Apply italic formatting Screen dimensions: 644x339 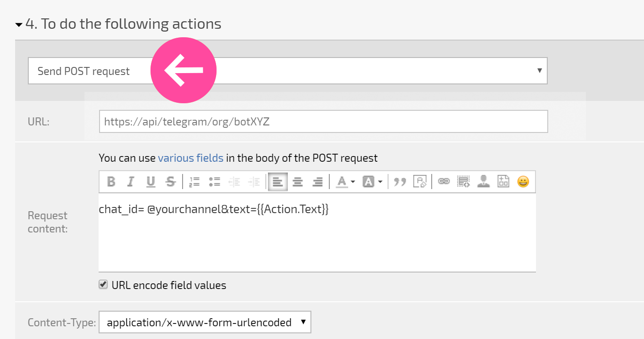(x=131, y=182)
